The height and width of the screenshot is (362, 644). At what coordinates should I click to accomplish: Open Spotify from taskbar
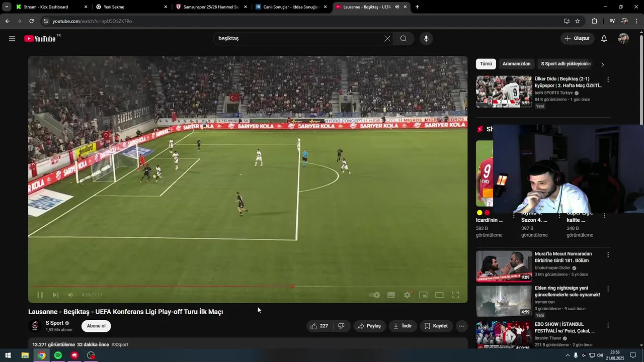pyautogui.click(x=58, y=355)
